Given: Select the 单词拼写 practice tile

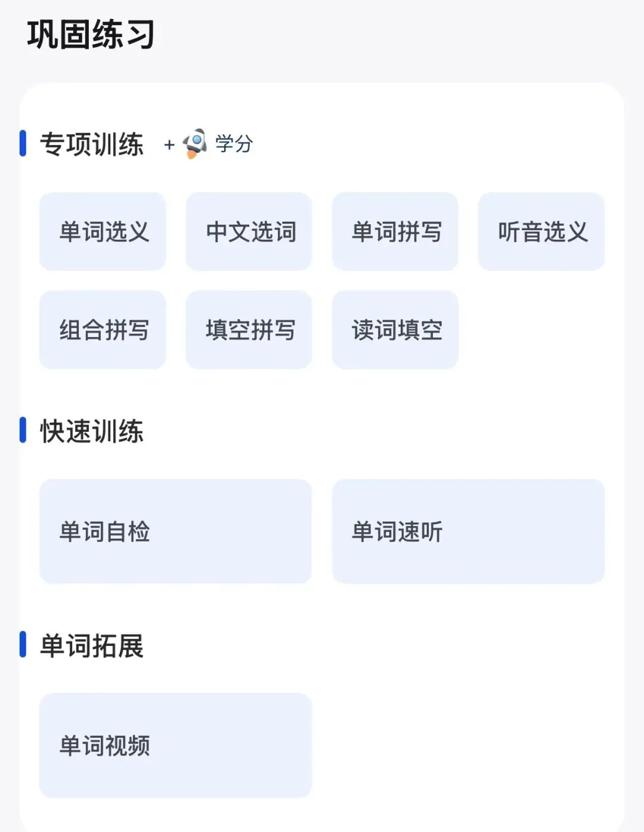Looking at the screenshot, I should (395, 231).
